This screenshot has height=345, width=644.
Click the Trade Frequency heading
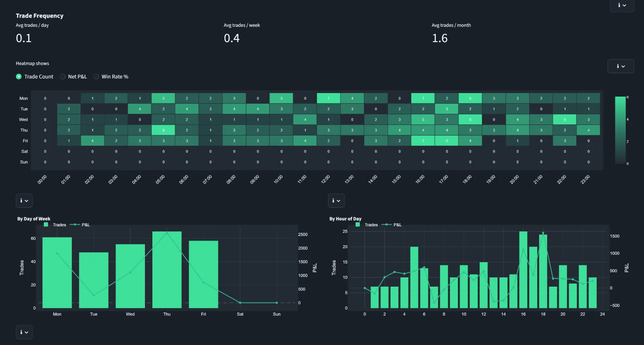click(x=40, y=16)
